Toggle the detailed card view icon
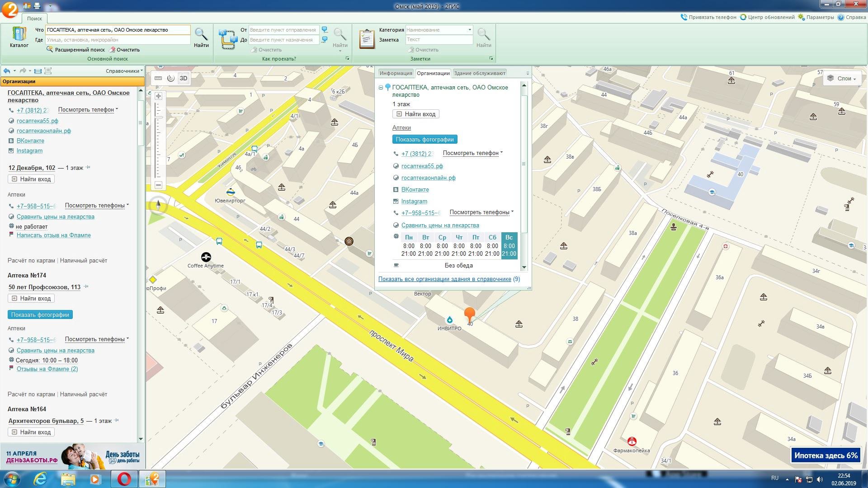The height and width of the screenshot is (488, 868). 48,71
